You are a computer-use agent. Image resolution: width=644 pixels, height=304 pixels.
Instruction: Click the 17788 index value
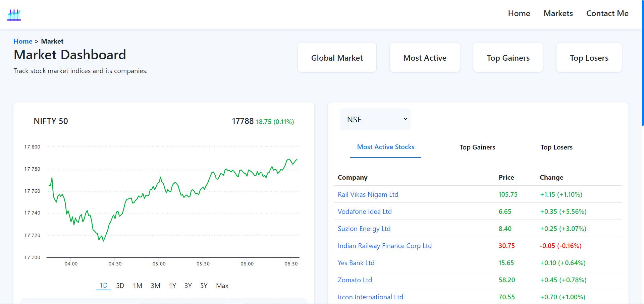(243, 121)
